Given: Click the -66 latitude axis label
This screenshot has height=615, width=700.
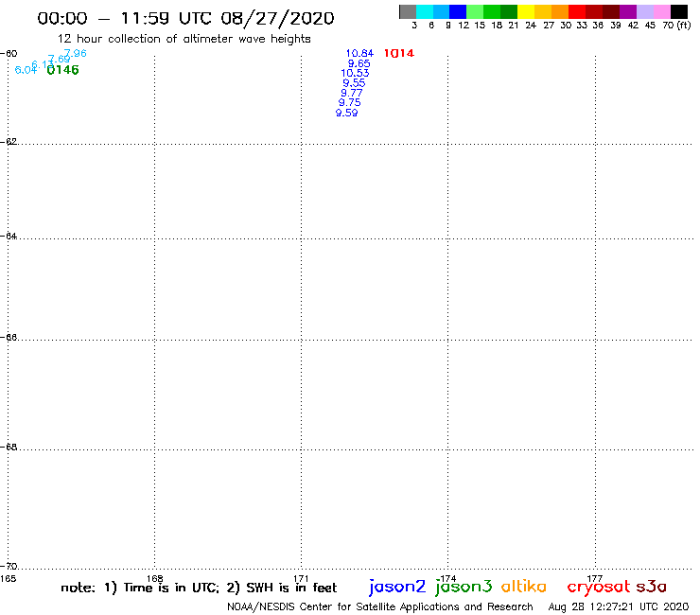Looking at the screenshot, I should 9,337.
